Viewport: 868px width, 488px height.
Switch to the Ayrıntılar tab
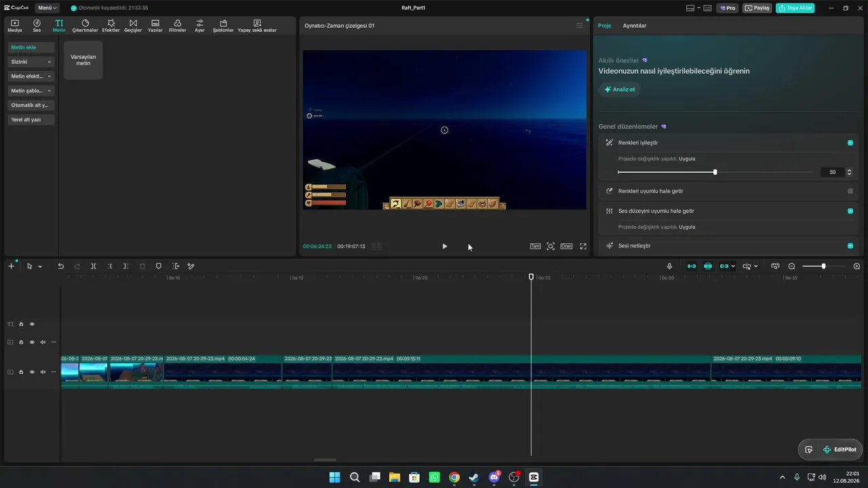tap(635, 26)
